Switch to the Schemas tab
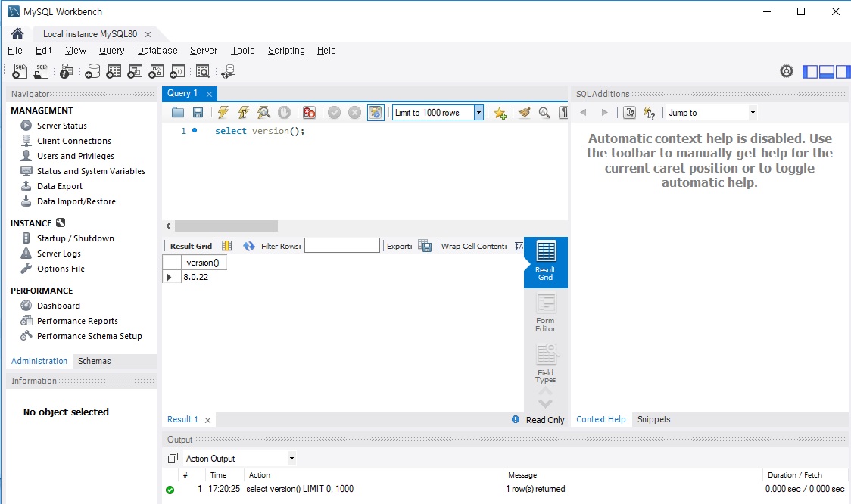 tap(94, 361)
